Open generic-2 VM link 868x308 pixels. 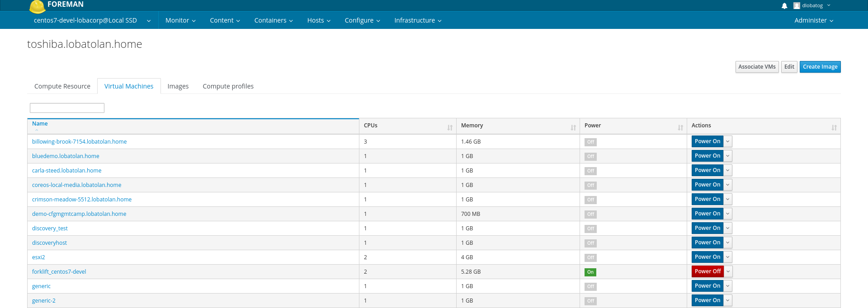tap(44, 301)
